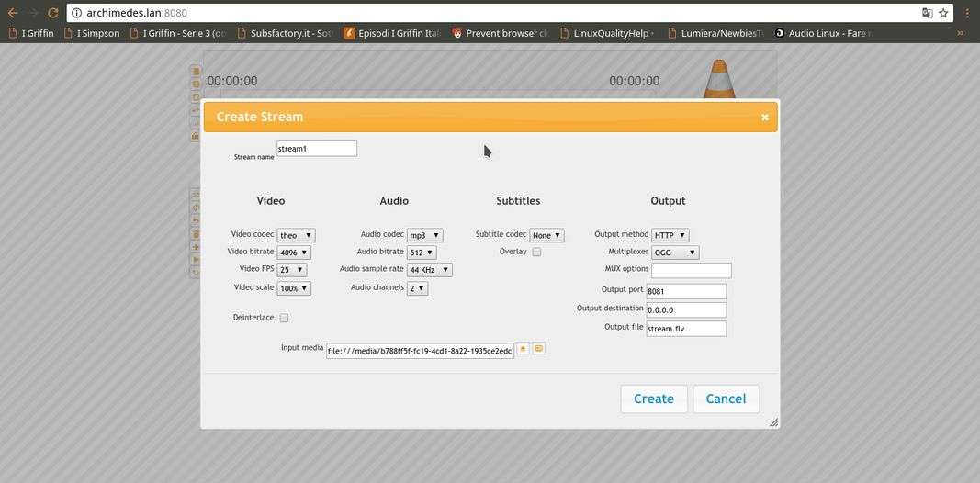The height and width of the screenshot is (483, 980).
Task: Click the Create button
Action: [x=654, y=399]
